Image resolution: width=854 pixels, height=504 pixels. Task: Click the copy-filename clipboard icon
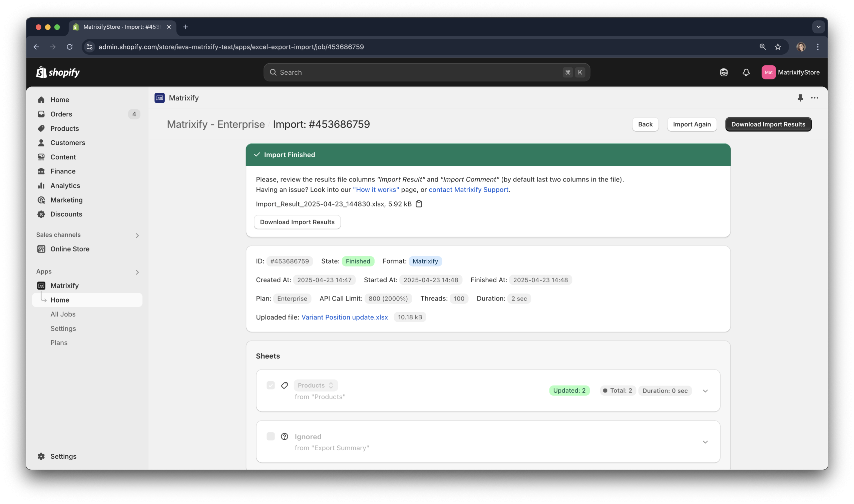pos(419,204)
